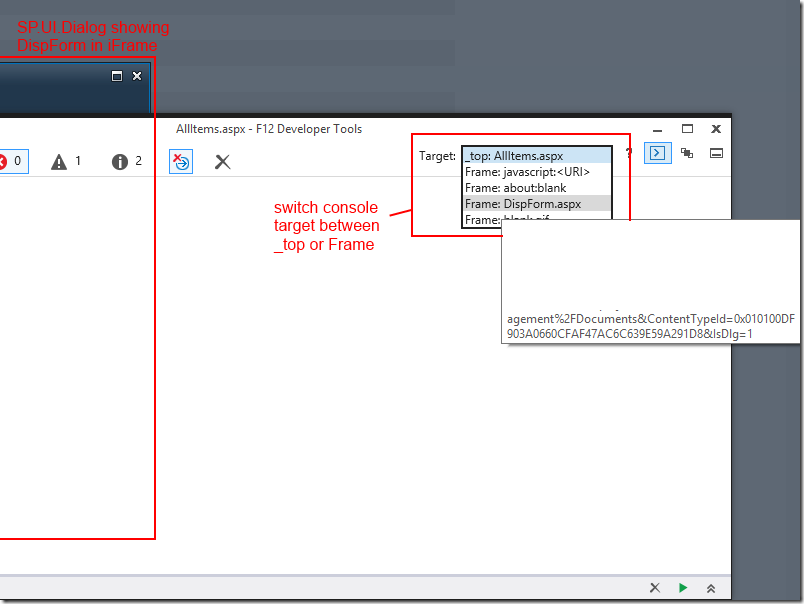Toggle the errors filter showing 0
The width and height of the screenshot is (804, 604).
(8, 161)
